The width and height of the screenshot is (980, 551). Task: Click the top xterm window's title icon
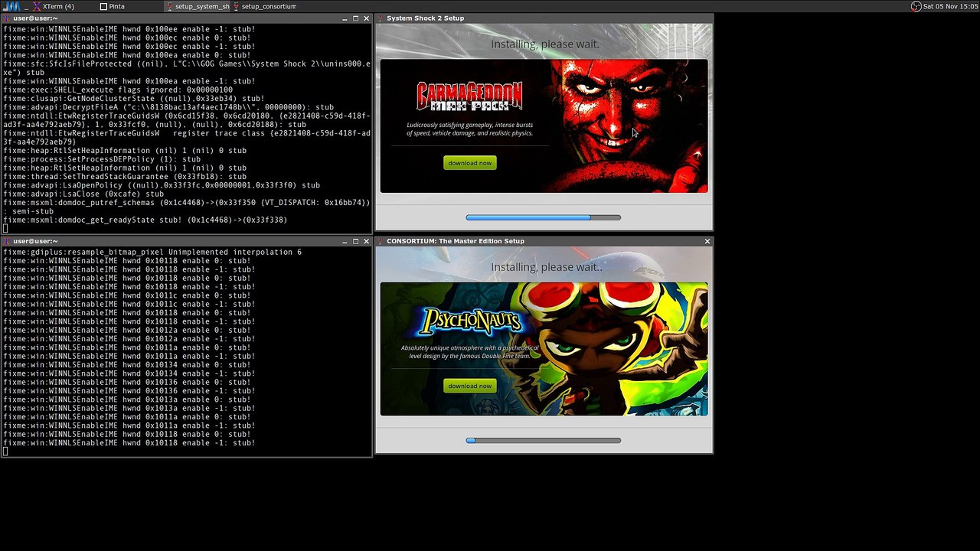pyautogui.click(x=6, y=18)
